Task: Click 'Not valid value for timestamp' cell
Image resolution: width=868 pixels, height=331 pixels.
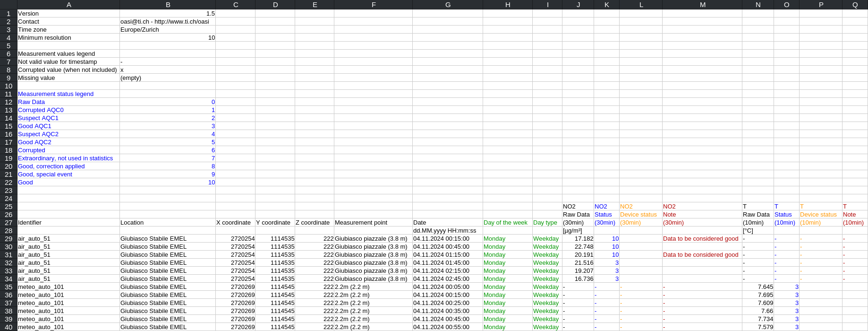Action: tap(68, 62)
